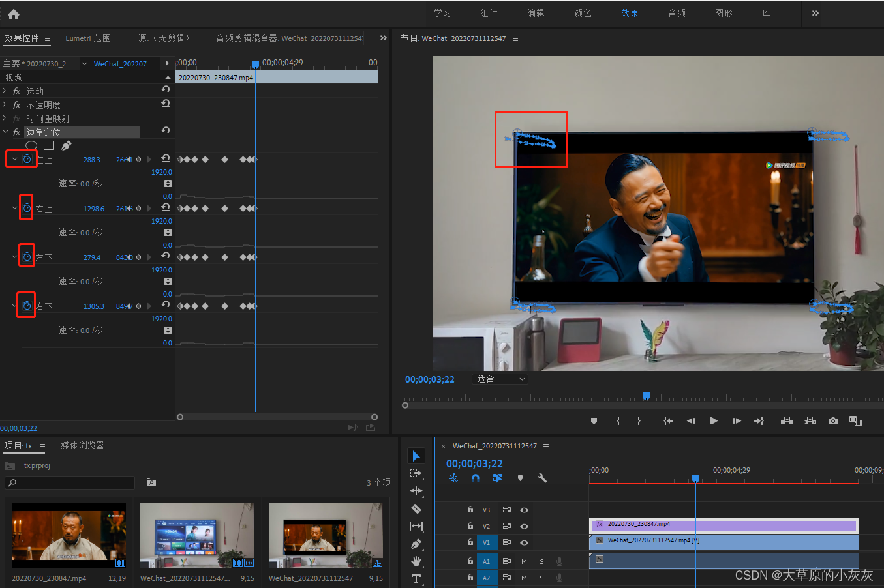Open WeChat_202207 sequence clip dropdown
Image resolution: width=884 pixels, height=588 pixels.
click(x=84, y=63)
